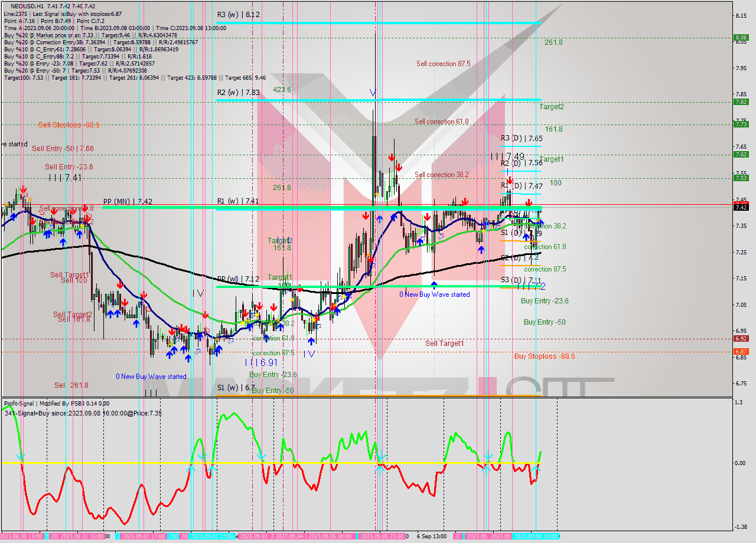Click the '2023.08.30 13:00' time label
The image size is (756, 543).
tap(22, 537)
